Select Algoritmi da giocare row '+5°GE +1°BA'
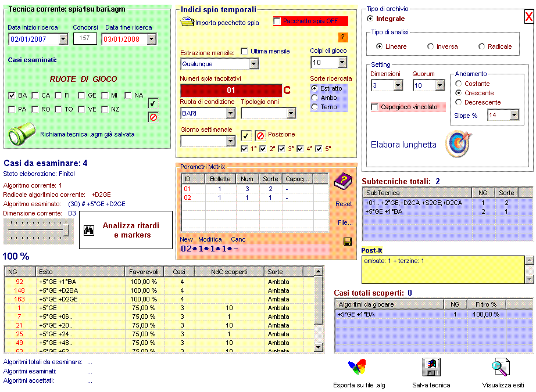Screen dimensions: 536x392 coord(434,314)
